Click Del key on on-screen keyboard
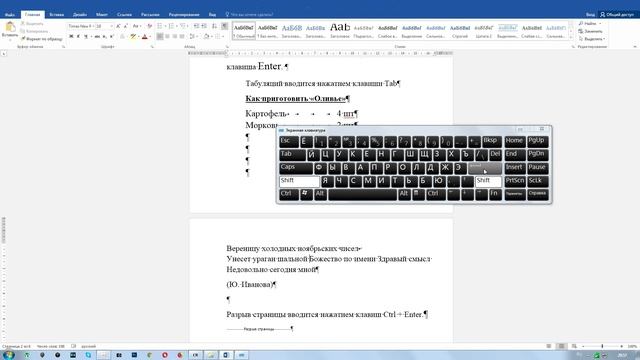640x360 pixels. [x=495, y=155]
